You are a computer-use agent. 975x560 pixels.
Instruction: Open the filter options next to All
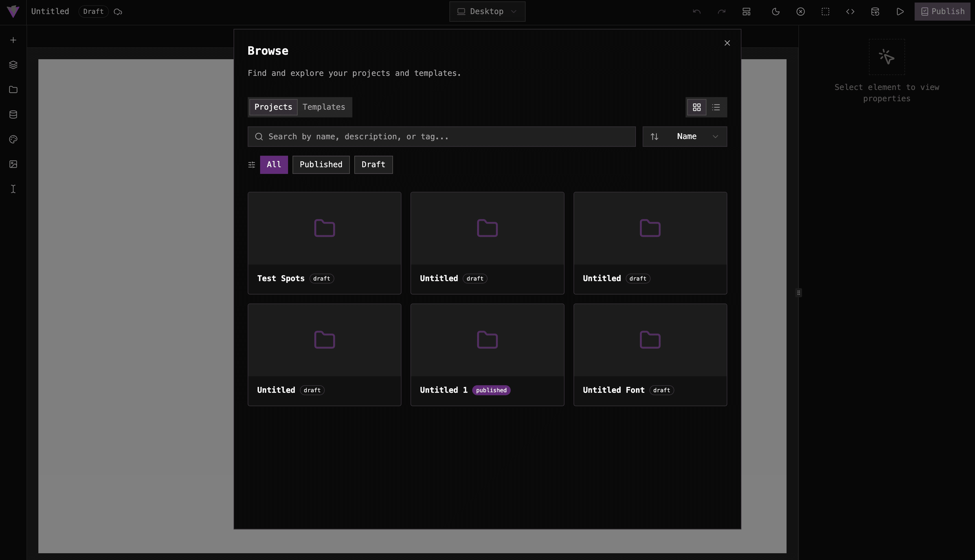click(252, 164)
